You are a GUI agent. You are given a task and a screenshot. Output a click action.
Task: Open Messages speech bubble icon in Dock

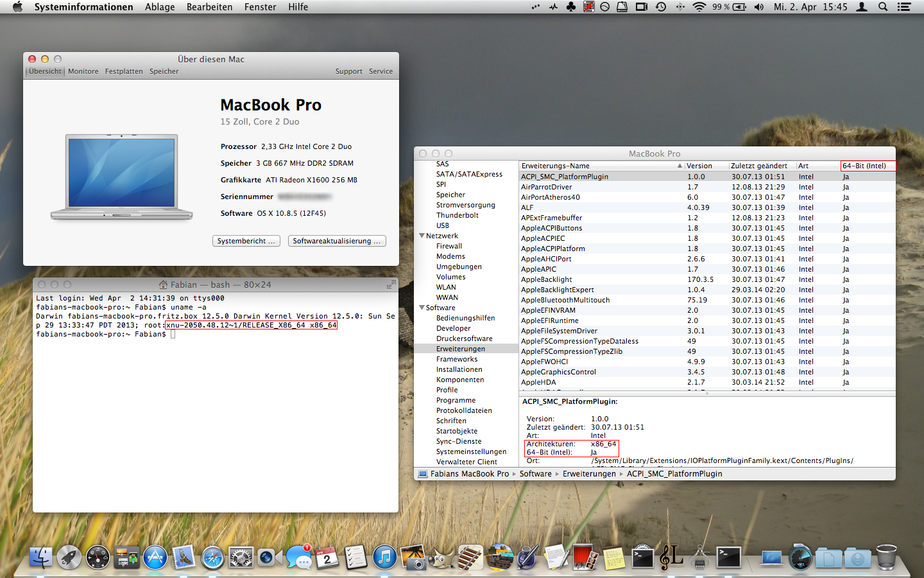[298, 557]
